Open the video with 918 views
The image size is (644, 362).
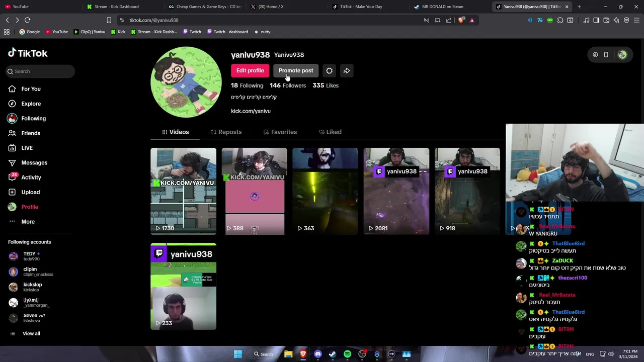click(x=467, y=191)
